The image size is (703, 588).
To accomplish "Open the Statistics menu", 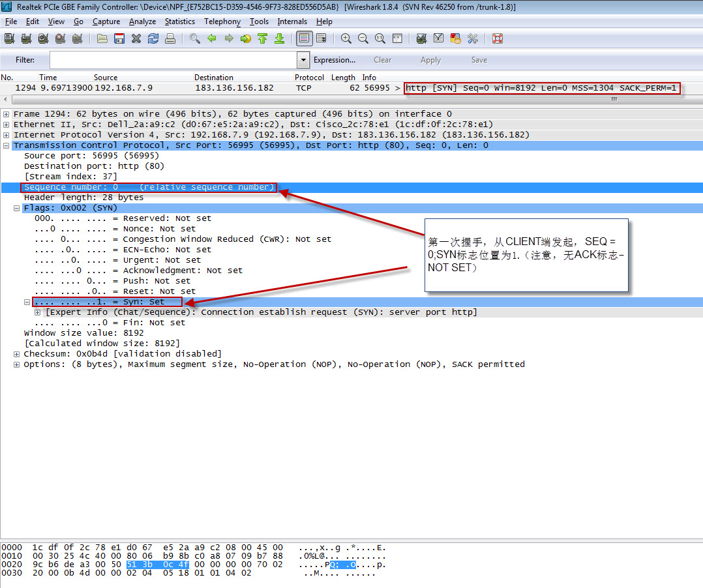I will pyautogui.click(x=180, y=22).
